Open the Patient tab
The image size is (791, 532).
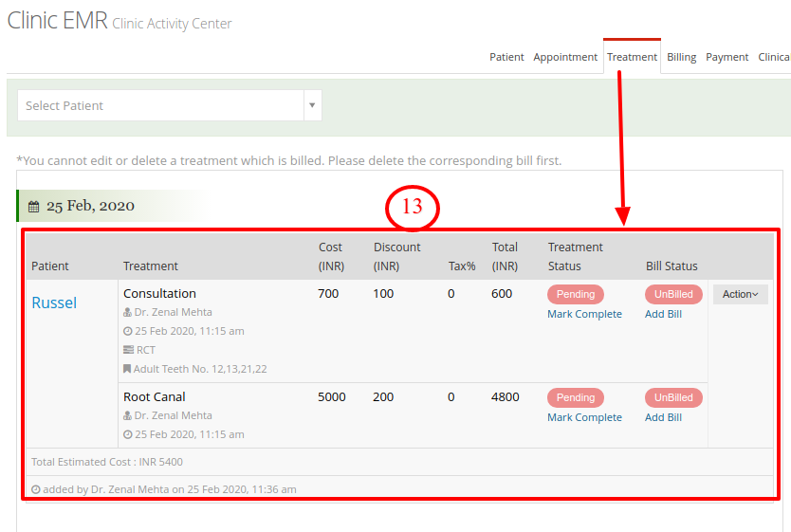[506, 57]
